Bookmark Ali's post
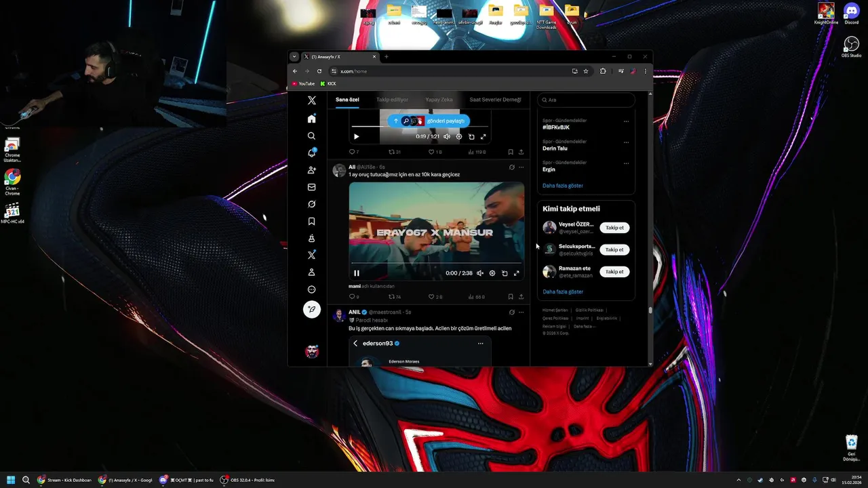This screenshot has width=868, height=488. (511, 297)
